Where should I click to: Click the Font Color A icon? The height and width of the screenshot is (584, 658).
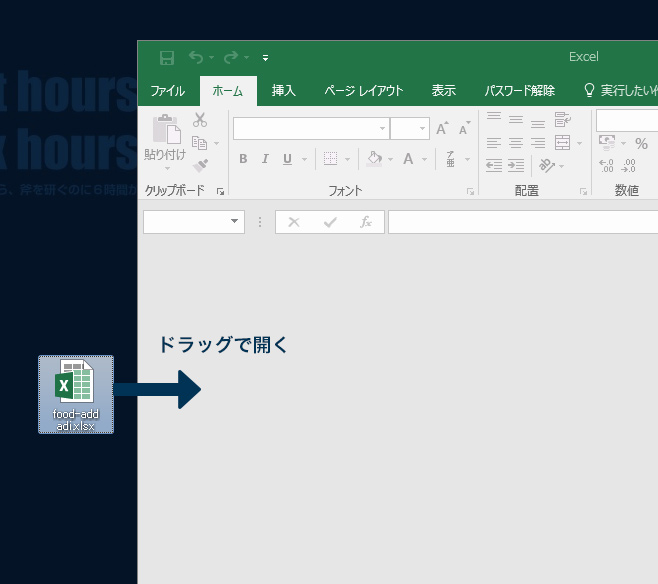click(408, 159)
